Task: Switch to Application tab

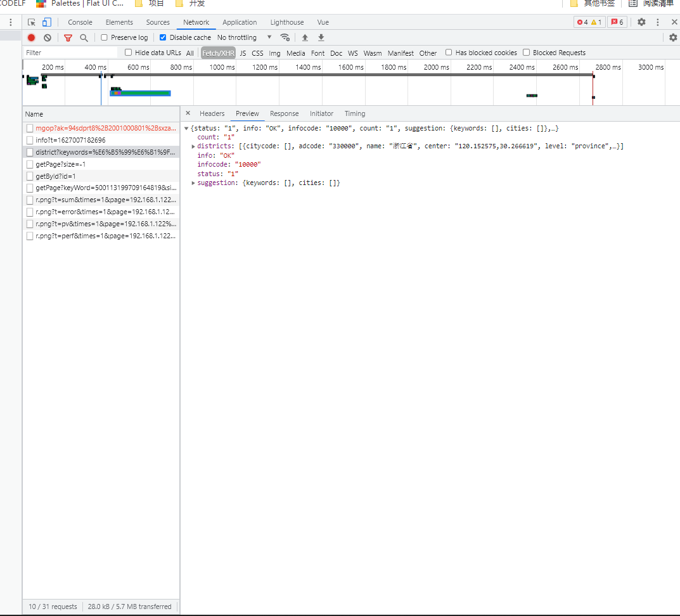Action: pos(240,22)
